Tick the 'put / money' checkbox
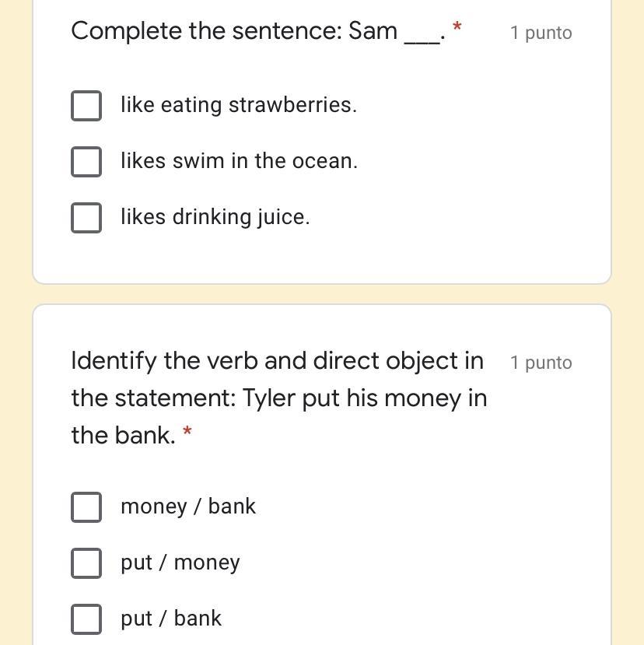 (86, 563)
